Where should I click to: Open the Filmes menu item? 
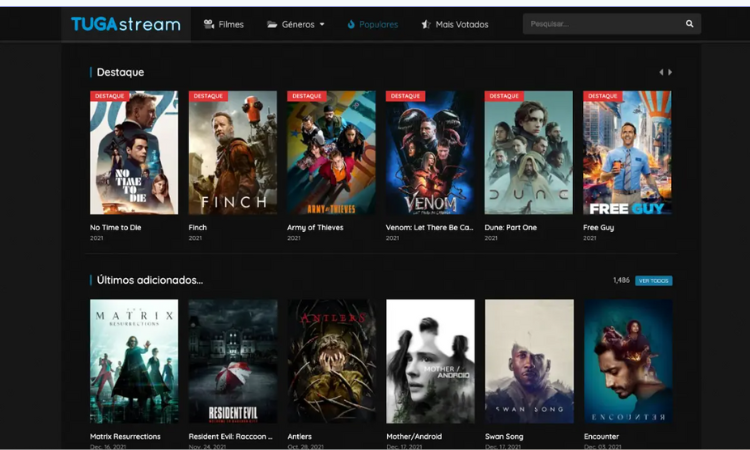coord(224,24)
